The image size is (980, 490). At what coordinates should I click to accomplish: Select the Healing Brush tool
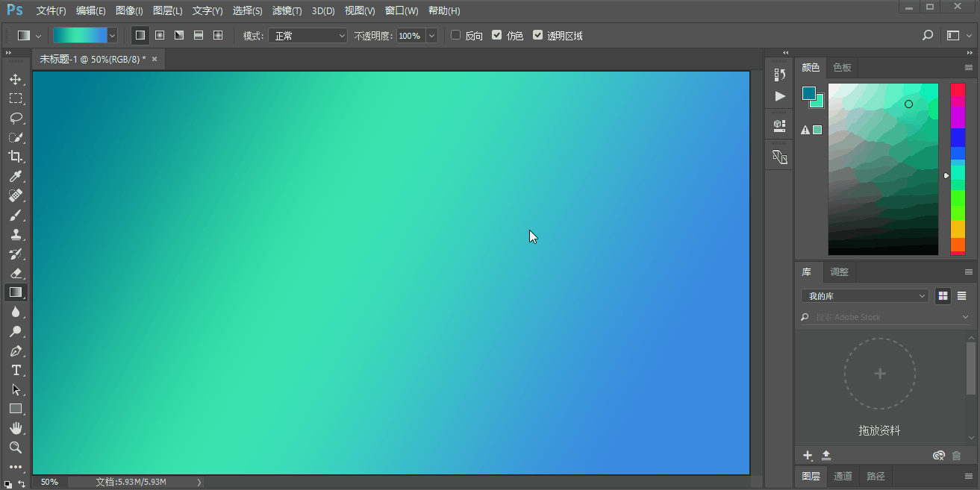pos(16,195)
